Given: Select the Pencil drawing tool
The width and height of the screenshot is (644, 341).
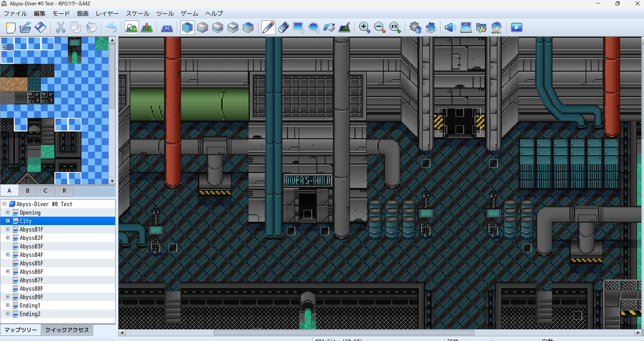Looking at the screenshot, I should coord(268,27).
